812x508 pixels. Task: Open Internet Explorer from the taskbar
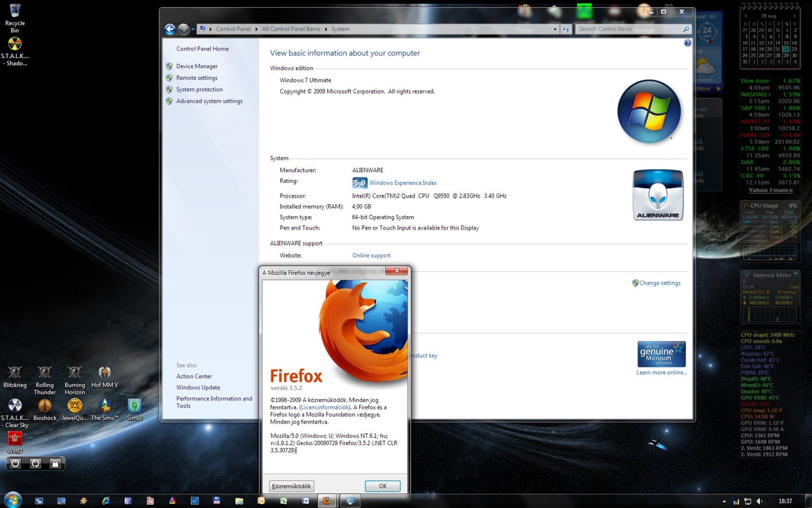[x=106, y=501]
